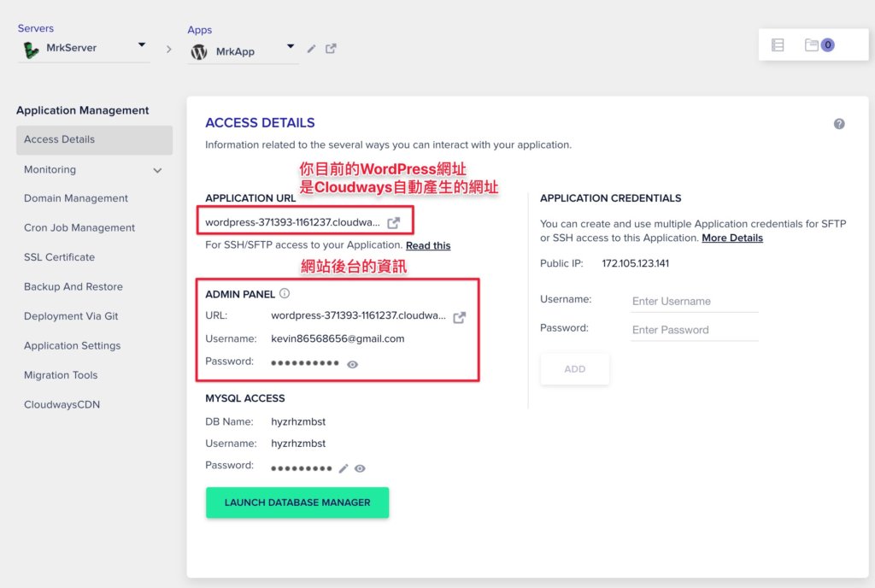Viewport: 875px width, 588px height.
Task: Reveal the MySQL Access password
Action: click(x=360, y=468)
